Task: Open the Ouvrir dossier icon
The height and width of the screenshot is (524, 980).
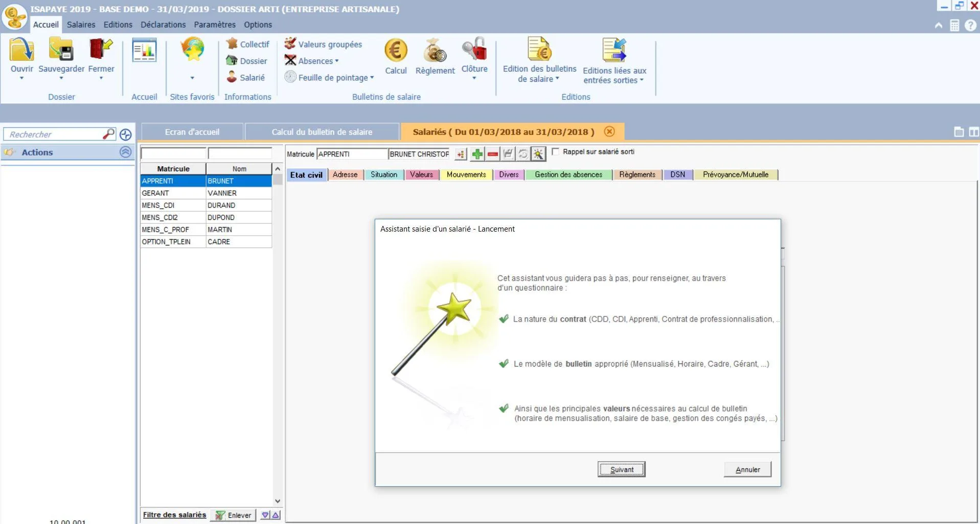Action: [21, 50]
